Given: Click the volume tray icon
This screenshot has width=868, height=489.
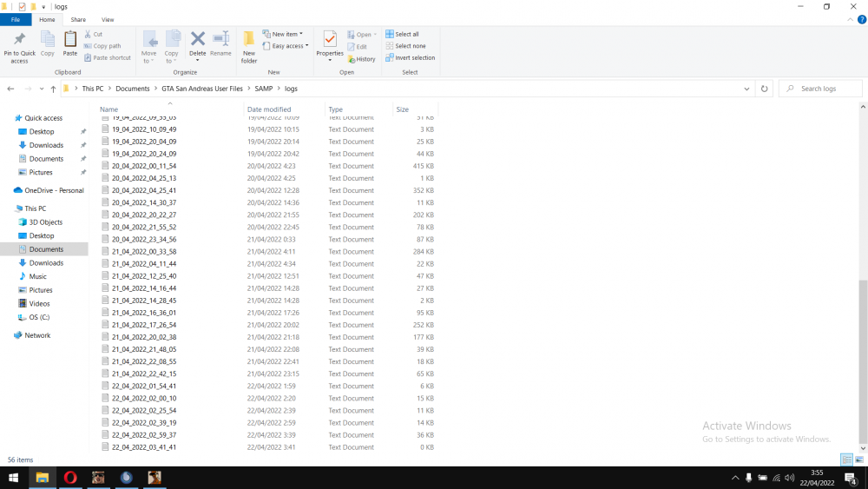Looking at the screenshot, I should click(x=789, y=478).
